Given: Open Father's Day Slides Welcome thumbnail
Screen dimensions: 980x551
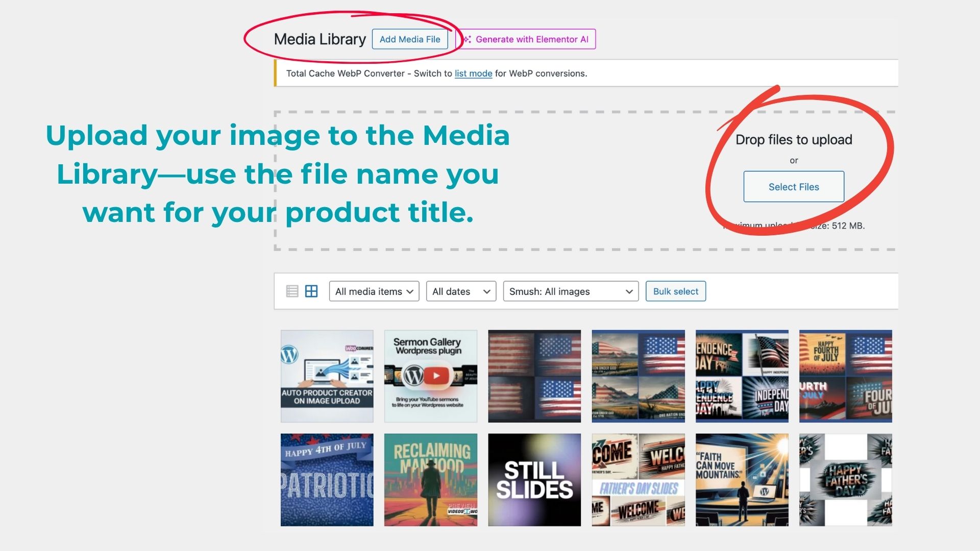Looking at the screenshot, I should [638, 480].
